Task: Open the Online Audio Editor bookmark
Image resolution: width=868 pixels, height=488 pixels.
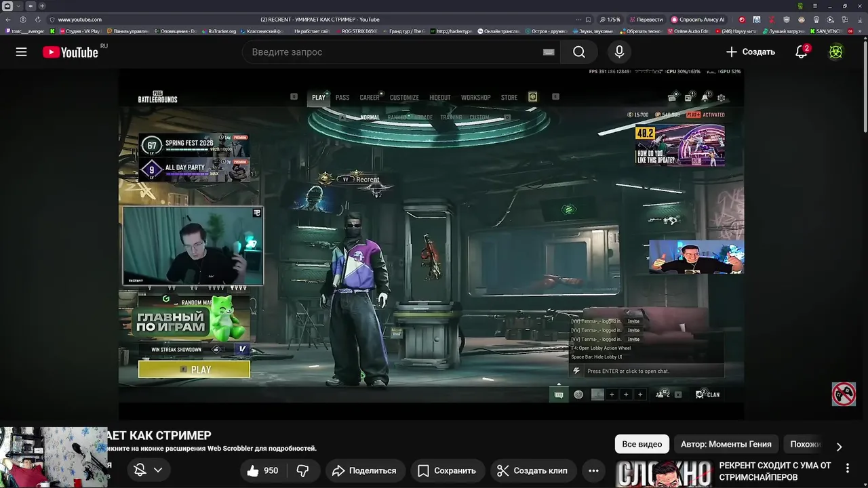Action: point(689,31)
